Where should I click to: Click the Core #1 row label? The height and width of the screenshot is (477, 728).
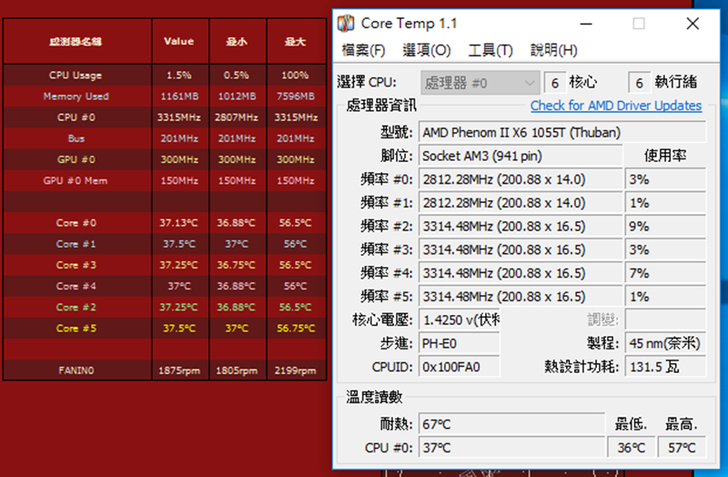point(76,244)
